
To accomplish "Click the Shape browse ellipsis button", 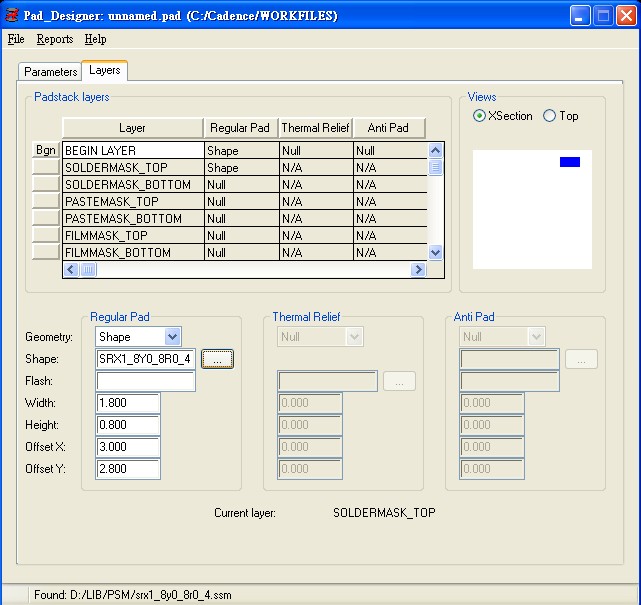I will click(x=217, y=359).
